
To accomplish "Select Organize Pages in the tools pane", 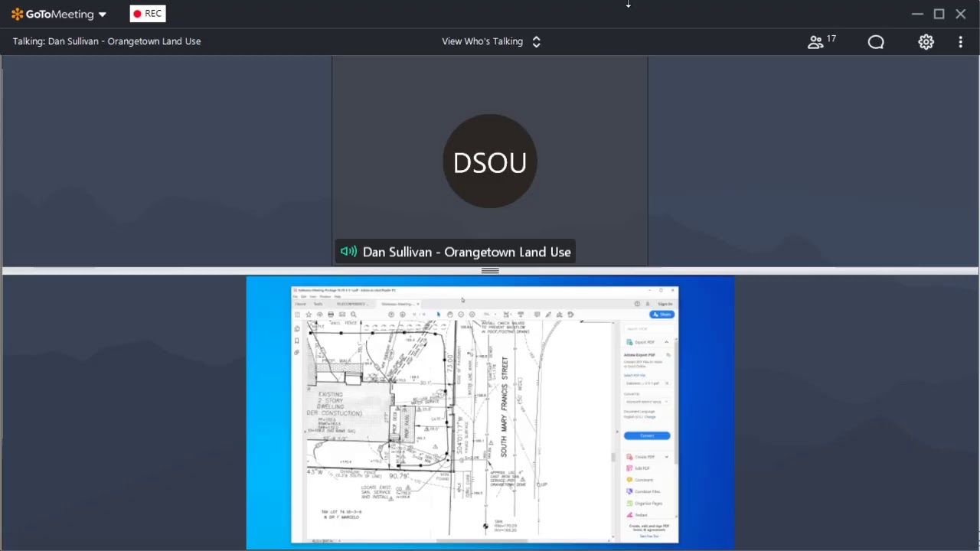I will coord(644,504).
